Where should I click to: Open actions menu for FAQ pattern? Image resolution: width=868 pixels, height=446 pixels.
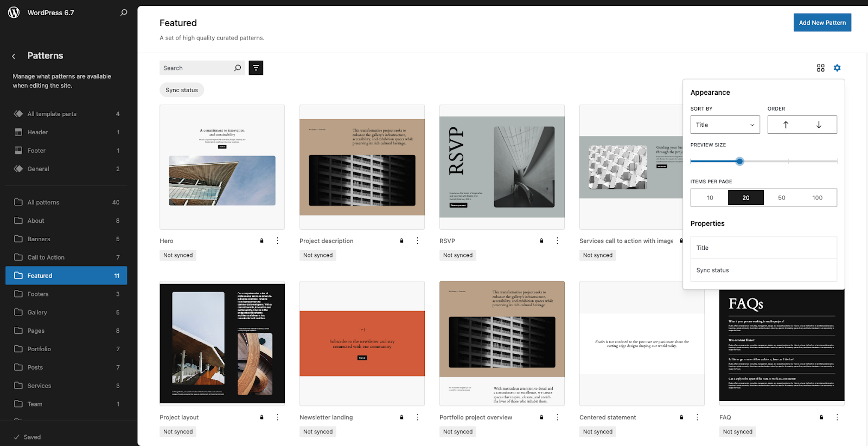coord(837,417)
